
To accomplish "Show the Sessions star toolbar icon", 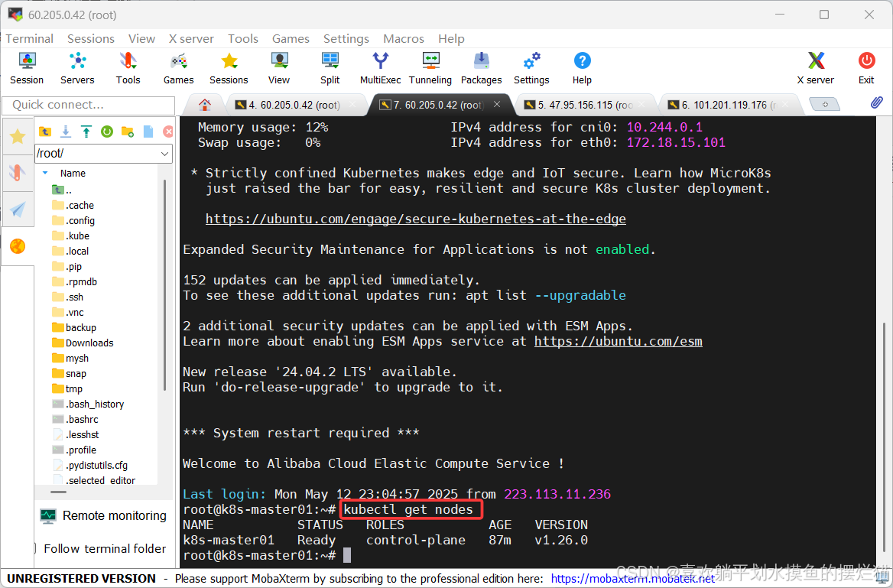I will [229, 68].
